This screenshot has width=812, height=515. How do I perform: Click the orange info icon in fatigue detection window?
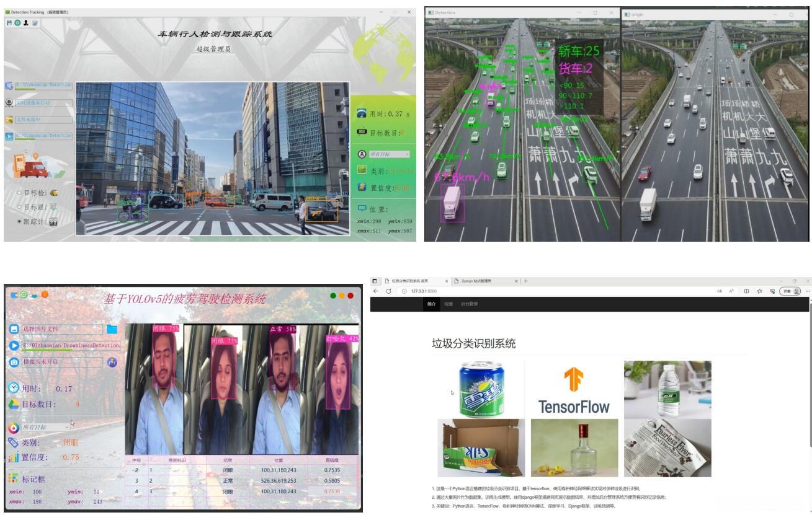click(44, 294)
